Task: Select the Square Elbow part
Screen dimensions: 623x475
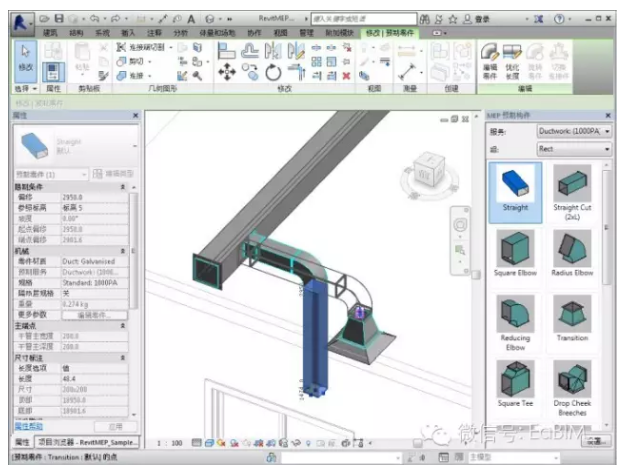Action: tap(515, 254)
